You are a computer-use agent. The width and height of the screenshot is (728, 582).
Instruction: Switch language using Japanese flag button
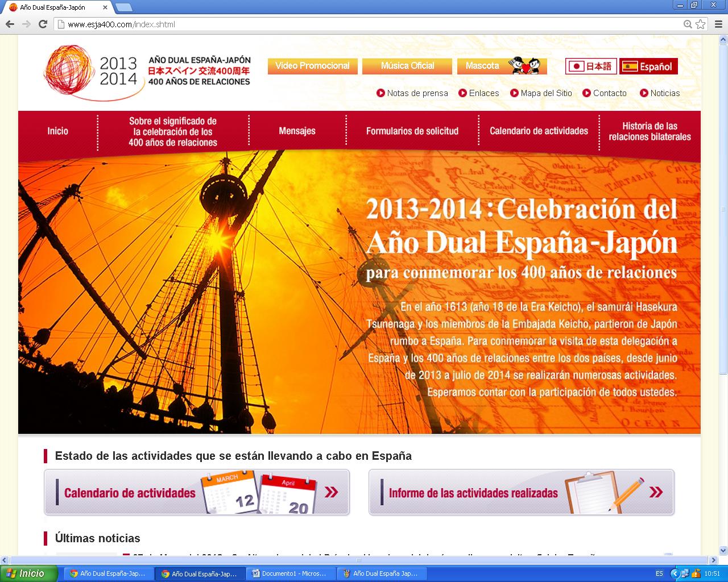pyautogui.click(x=591, y=66)
